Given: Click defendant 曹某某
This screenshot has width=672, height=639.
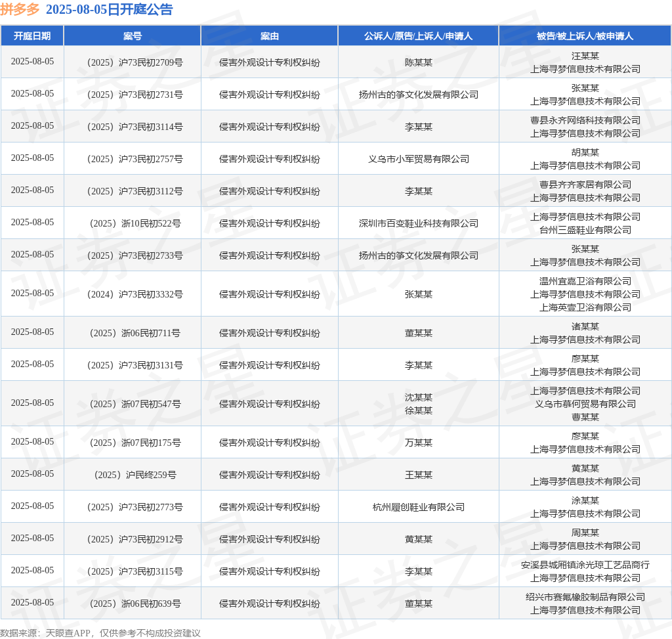Looking at the screenshot, I should (585, 417).
